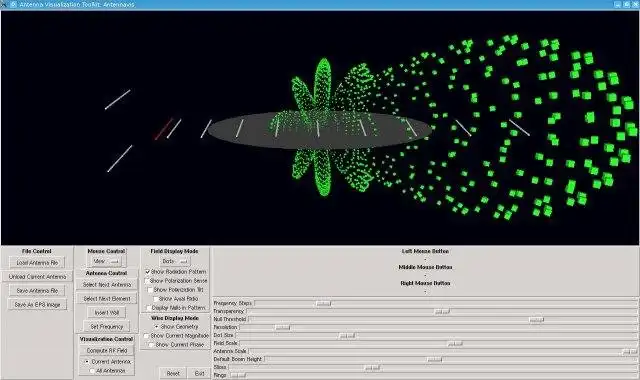This screenshot has width=640, height=380.
Task: Click Compute RF Field
Action: [x=107, y=351]
